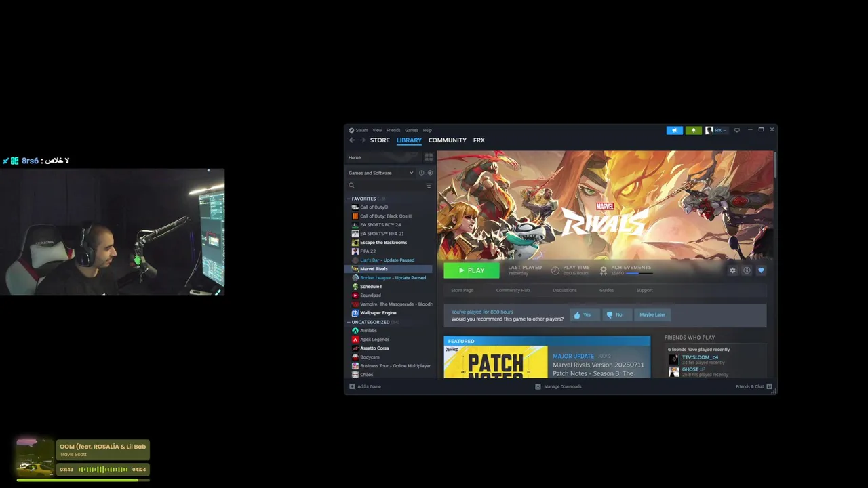Click Wallpaper Engine game icon
This screenshot has height=488, width=868.
355,313
